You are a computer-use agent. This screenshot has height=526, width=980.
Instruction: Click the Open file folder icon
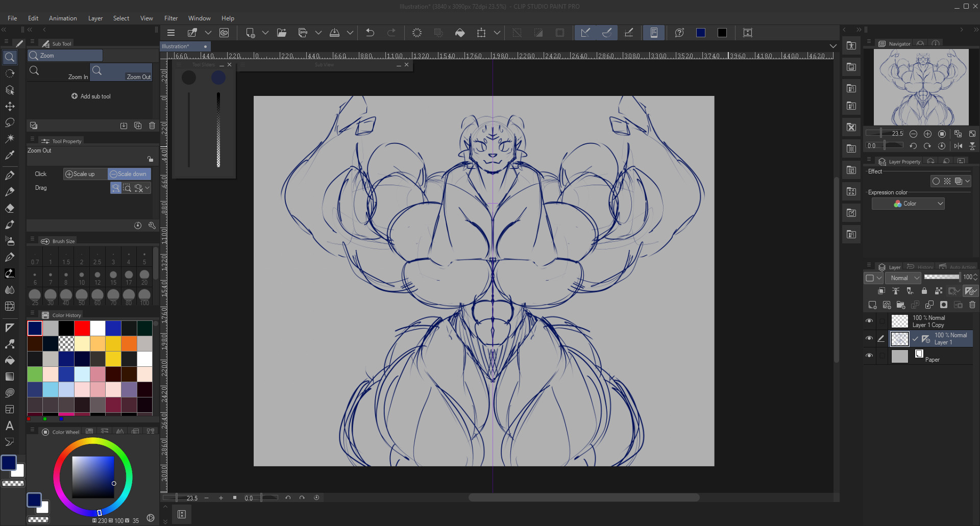[282, 33]
